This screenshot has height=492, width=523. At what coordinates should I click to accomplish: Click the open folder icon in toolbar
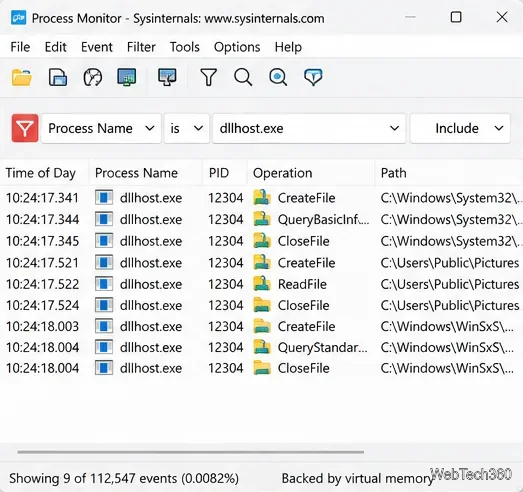pyautogui.click(x=22, y=77)
